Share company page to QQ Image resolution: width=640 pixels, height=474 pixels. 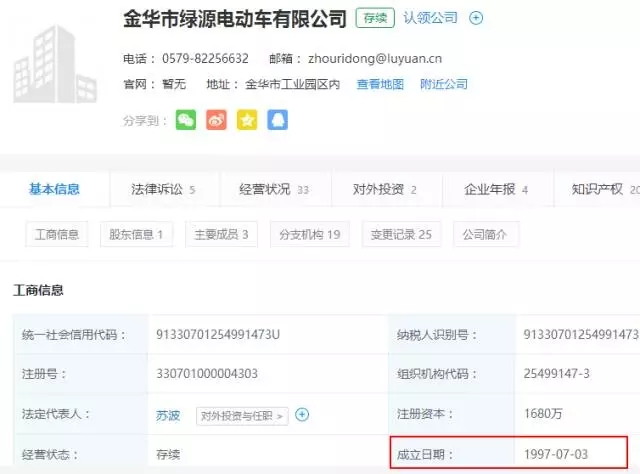(x=278, y=120)
